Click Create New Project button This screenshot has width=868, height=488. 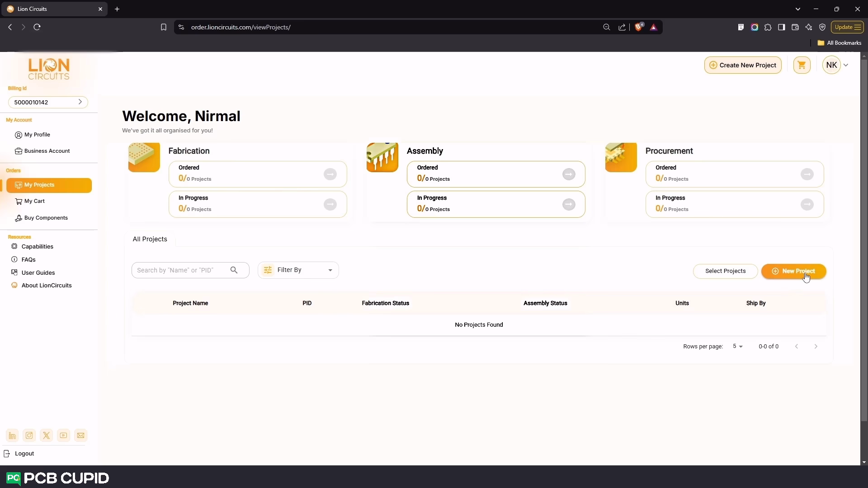(x=742, y=65)
